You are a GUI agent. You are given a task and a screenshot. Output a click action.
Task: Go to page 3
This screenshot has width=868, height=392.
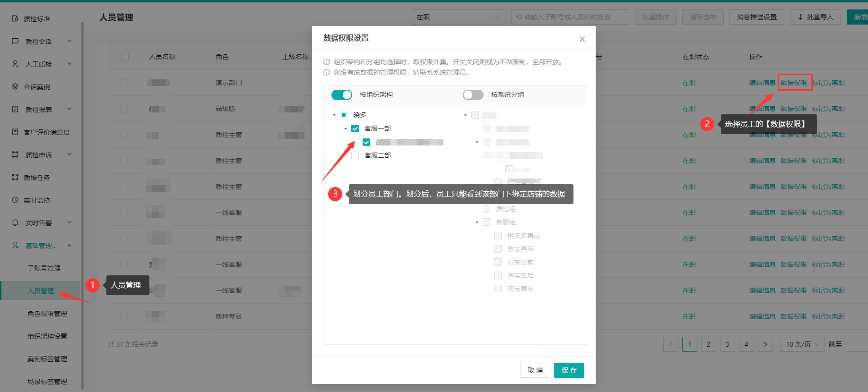point(728,344)
